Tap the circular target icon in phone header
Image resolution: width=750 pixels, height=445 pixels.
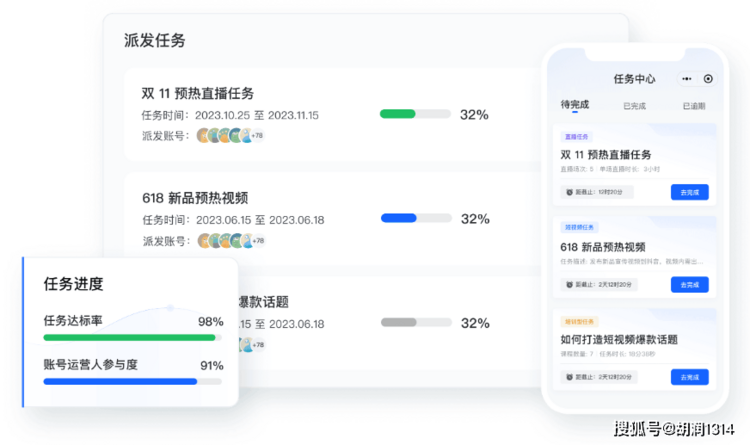coord(708,79)
